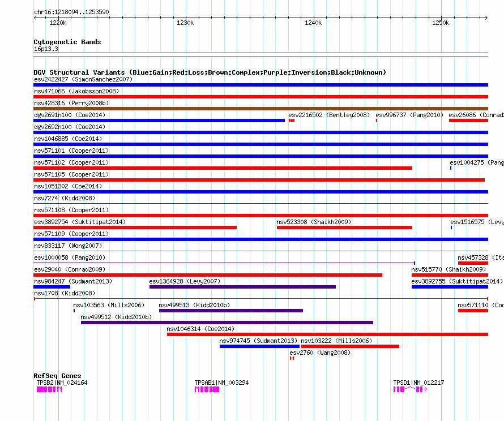This screenshot has width=504, height=421.
Task: Select the tiny red esv996737 marker
Action: click(x=377, y=121)
